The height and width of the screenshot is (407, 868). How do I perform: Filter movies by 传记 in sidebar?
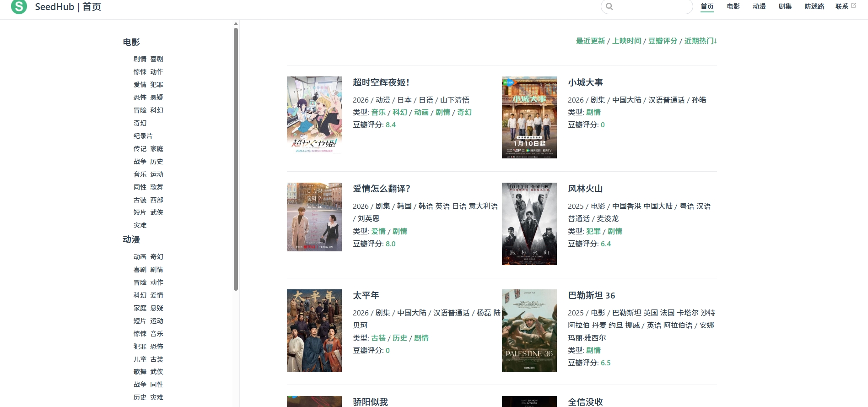(140, 149)
